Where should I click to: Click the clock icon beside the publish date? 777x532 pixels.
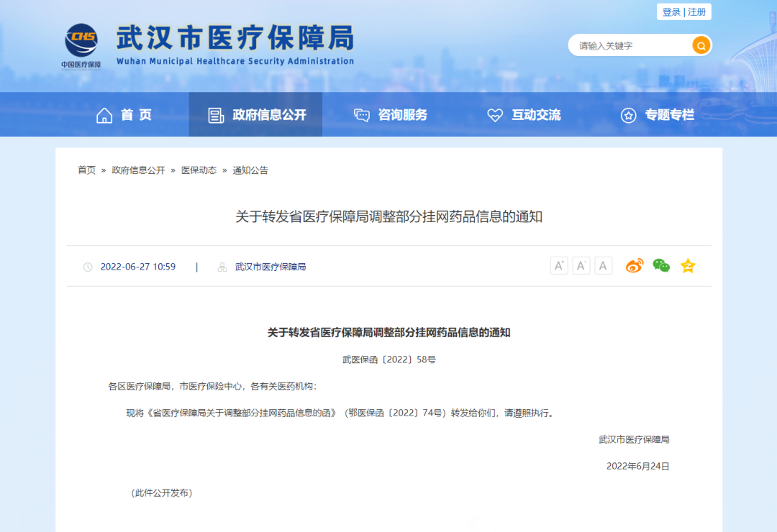[x=89, y=266]
